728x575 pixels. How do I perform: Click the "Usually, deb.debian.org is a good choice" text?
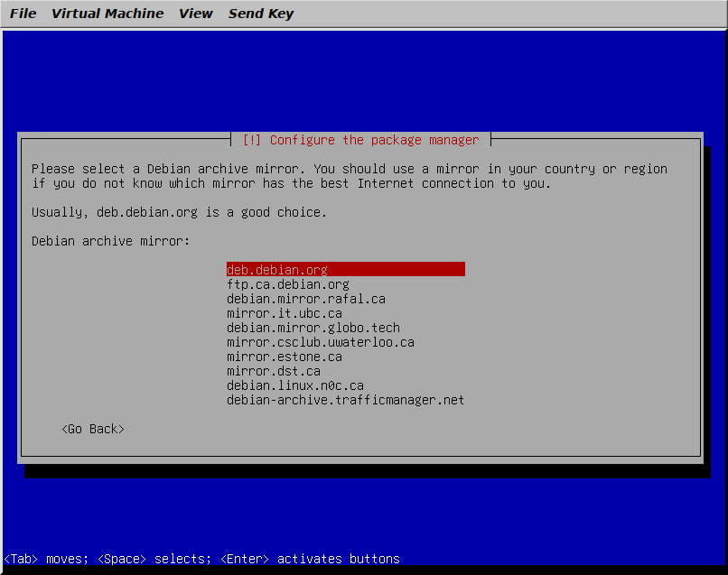pyautogui.click(x=179, y=212)
